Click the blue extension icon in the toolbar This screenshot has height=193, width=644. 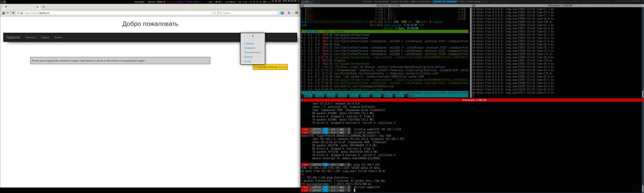282,13
